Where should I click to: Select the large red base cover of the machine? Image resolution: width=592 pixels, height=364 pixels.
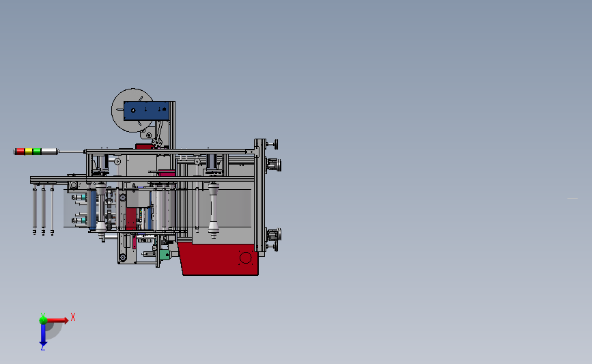[219, 260]
